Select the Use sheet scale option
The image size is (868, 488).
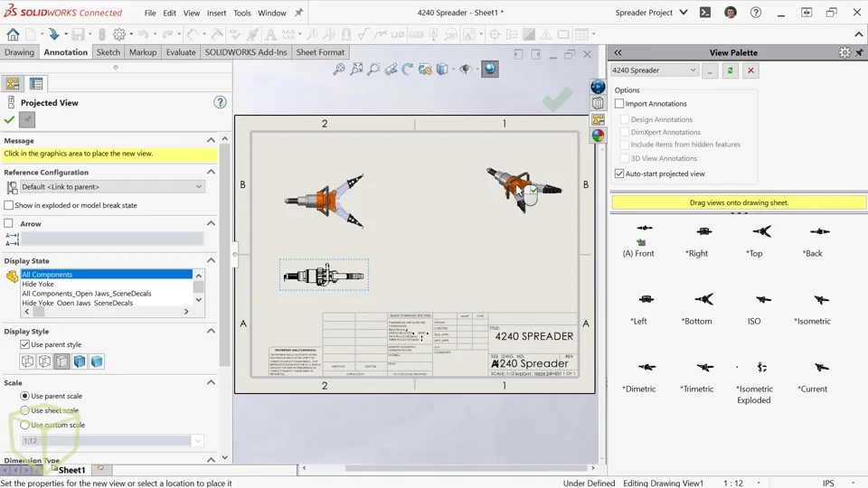coord(25,410)
